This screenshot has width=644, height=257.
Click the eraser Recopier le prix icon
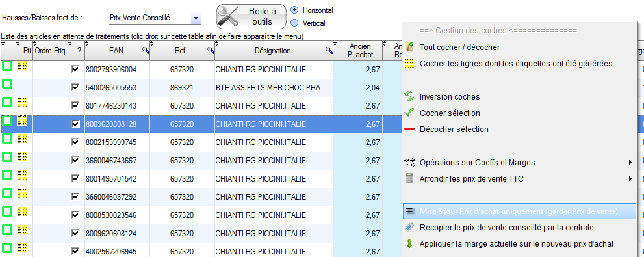pos(409,227)
